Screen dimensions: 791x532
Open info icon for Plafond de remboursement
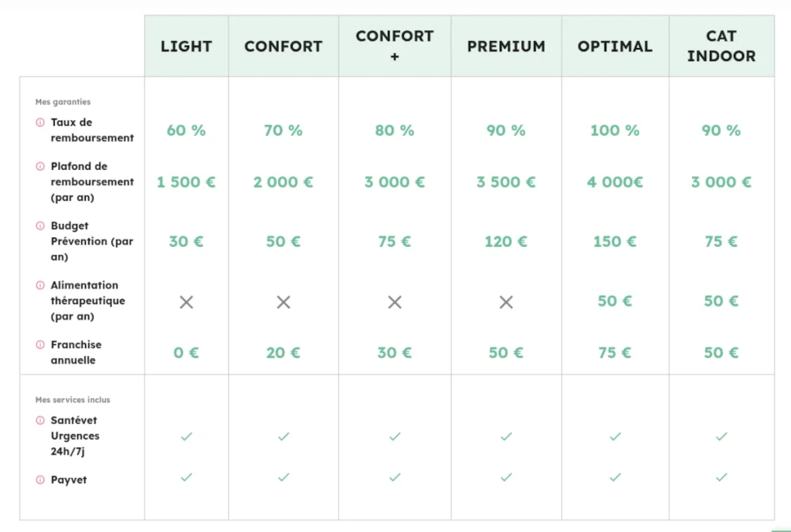coord(40,167)
